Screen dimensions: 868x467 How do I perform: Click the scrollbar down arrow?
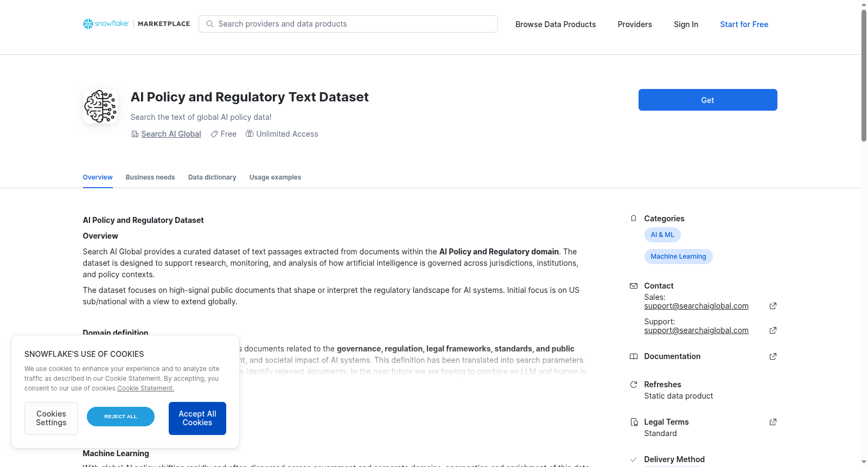pos(864,462)
